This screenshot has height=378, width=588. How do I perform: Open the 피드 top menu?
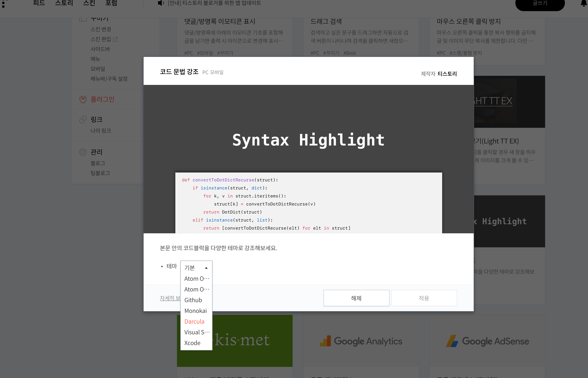click(39, 3)
